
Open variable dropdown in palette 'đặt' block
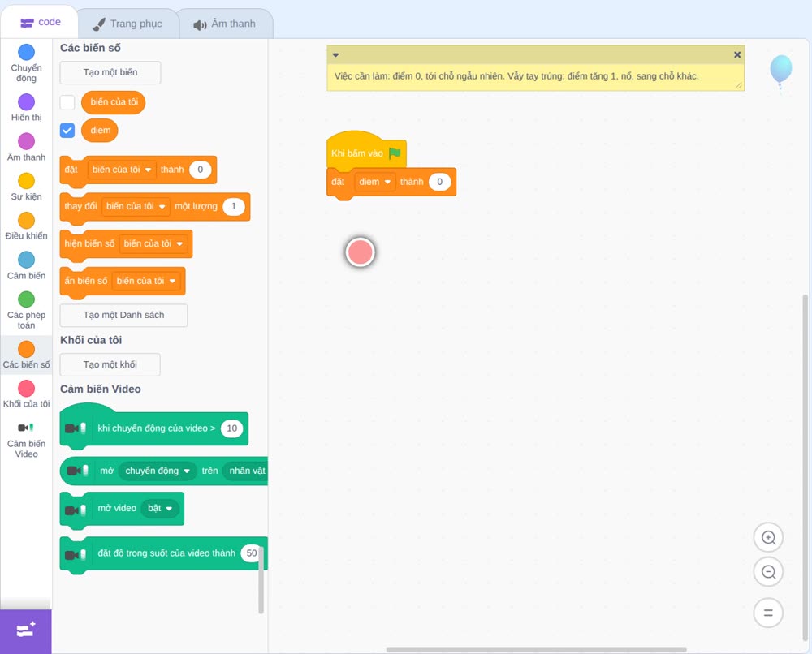(x=122, y=170)
